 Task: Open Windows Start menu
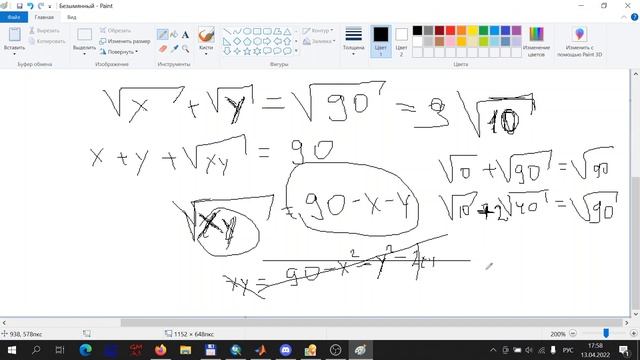[x=11, y=350]
